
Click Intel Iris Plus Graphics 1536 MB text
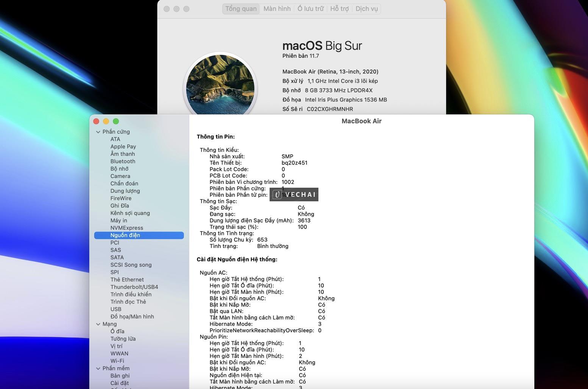pyautogui.click(x=346, y=100)
